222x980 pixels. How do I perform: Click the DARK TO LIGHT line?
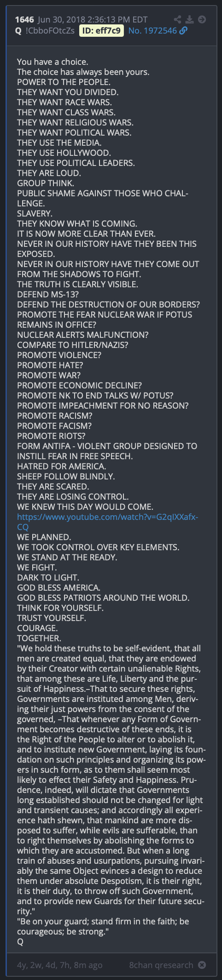[48, 577]
